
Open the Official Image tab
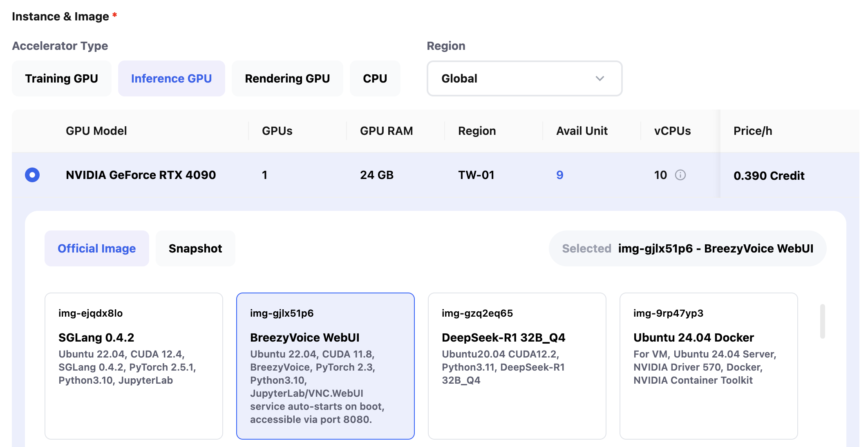click(97, 248)
